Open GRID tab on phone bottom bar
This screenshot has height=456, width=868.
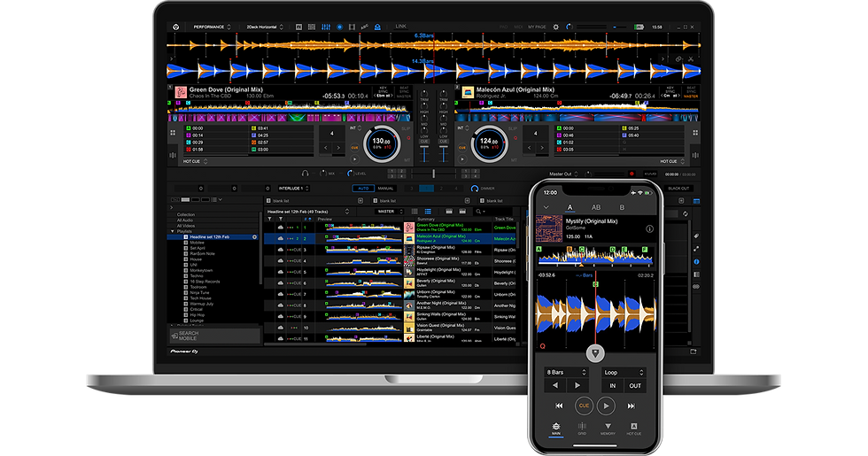pos(582,429)
